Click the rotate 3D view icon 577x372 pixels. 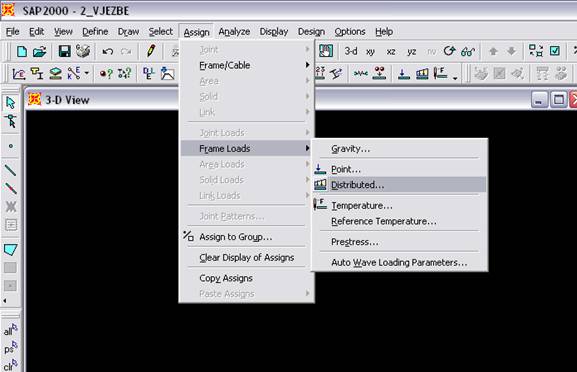click(x=449, y=51)
